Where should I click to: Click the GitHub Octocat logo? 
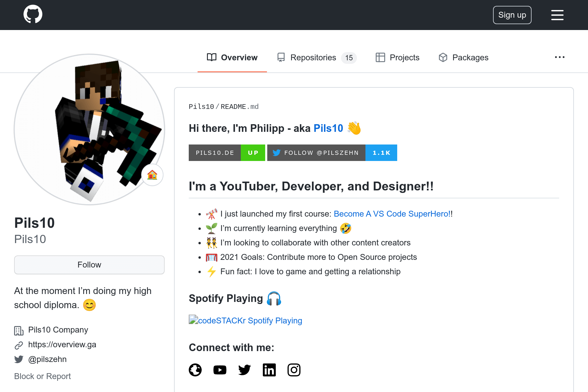tap(33, 14)
